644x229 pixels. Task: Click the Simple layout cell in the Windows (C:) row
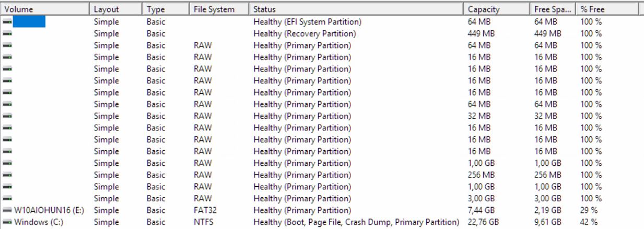(x=106, y=222)
